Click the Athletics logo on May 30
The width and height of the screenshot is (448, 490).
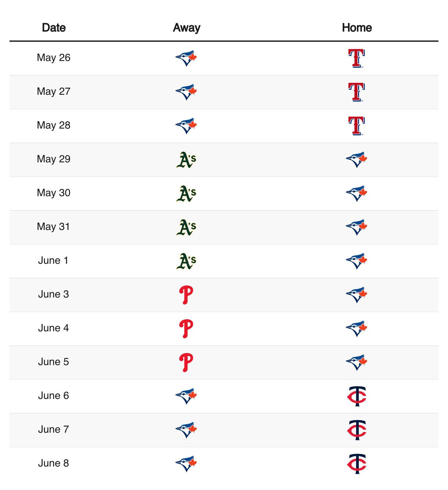pos(186,194)
